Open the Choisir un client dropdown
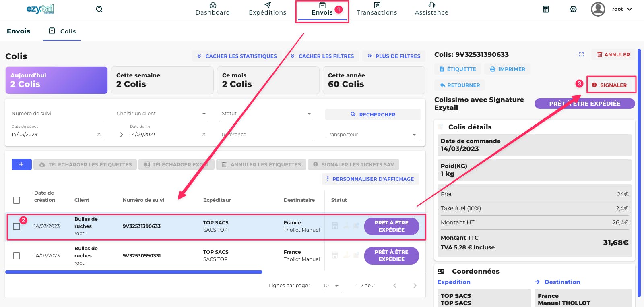The height and width of the screenshot is (307, 644). click(163, 114)
